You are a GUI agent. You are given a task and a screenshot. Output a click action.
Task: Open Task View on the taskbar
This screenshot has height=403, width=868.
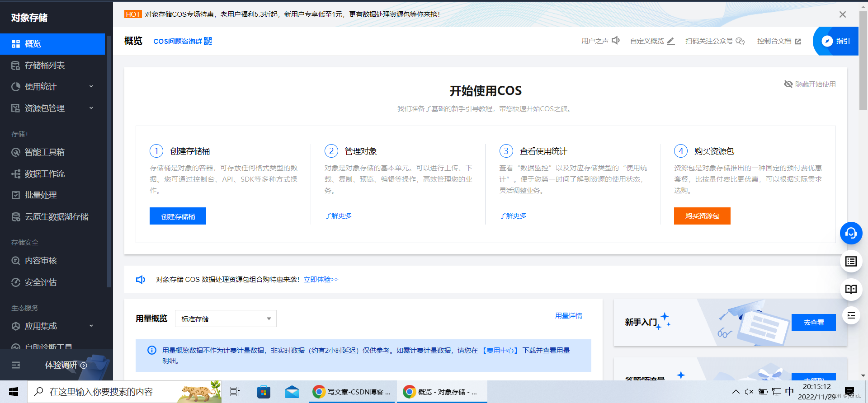point(235,392)
